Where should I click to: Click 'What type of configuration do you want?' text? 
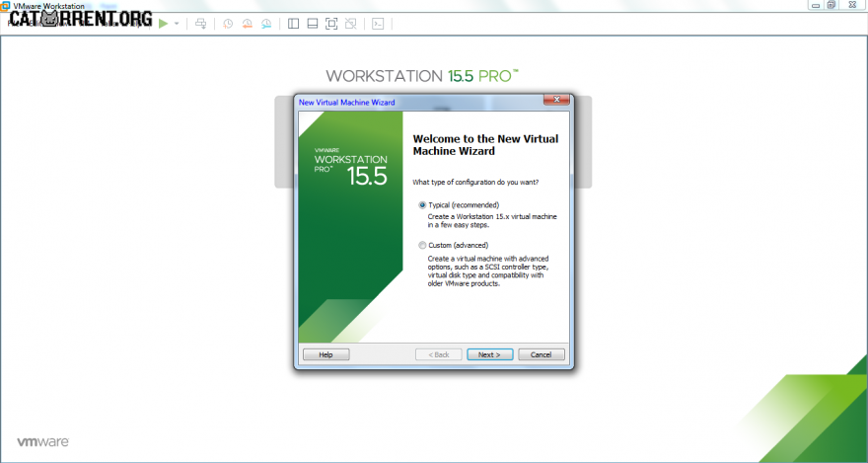pos(476,183)
